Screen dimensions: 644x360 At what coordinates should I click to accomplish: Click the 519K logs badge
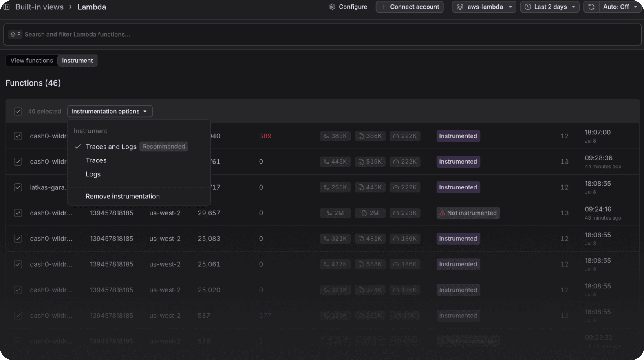pyautogui.click(x=370, y=162)
